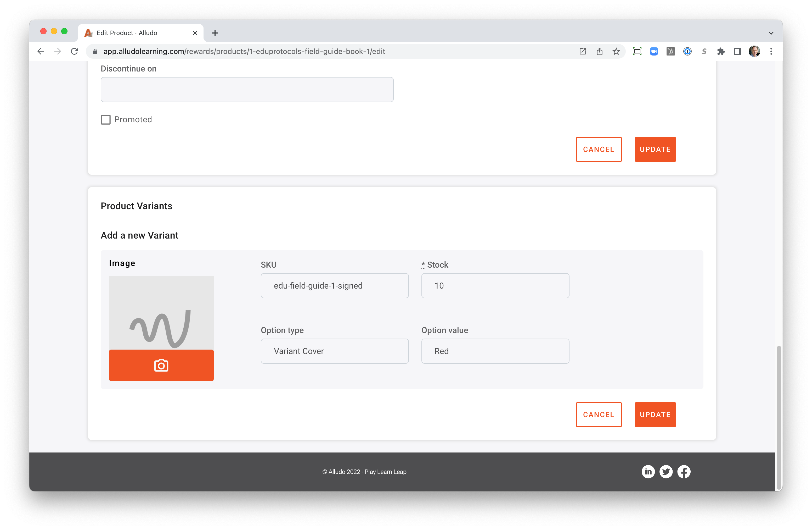The width and height of the screenshot is (812, 530).
Task: Click the CANCEL button below the variant form
Action: coord(599,415)
